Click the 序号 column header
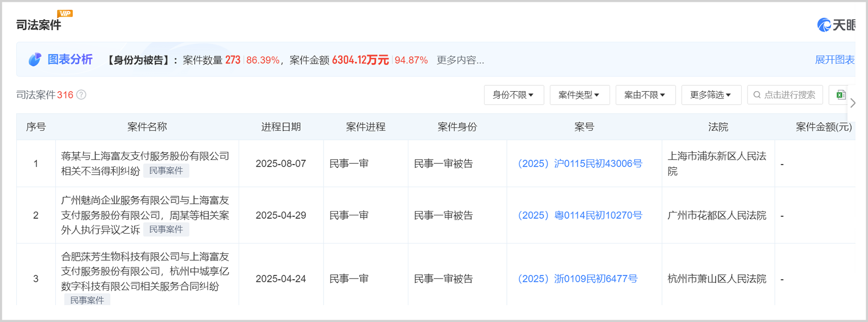 click(x=36, y=127)
